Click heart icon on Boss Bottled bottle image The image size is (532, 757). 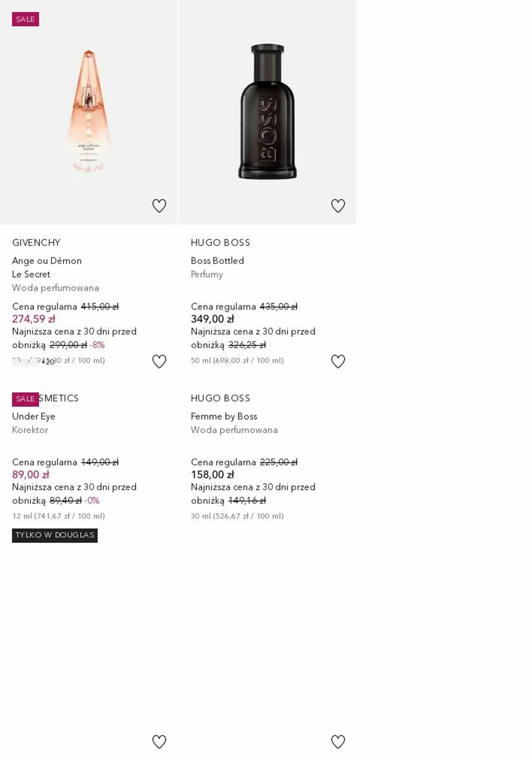tap(338, 206)
